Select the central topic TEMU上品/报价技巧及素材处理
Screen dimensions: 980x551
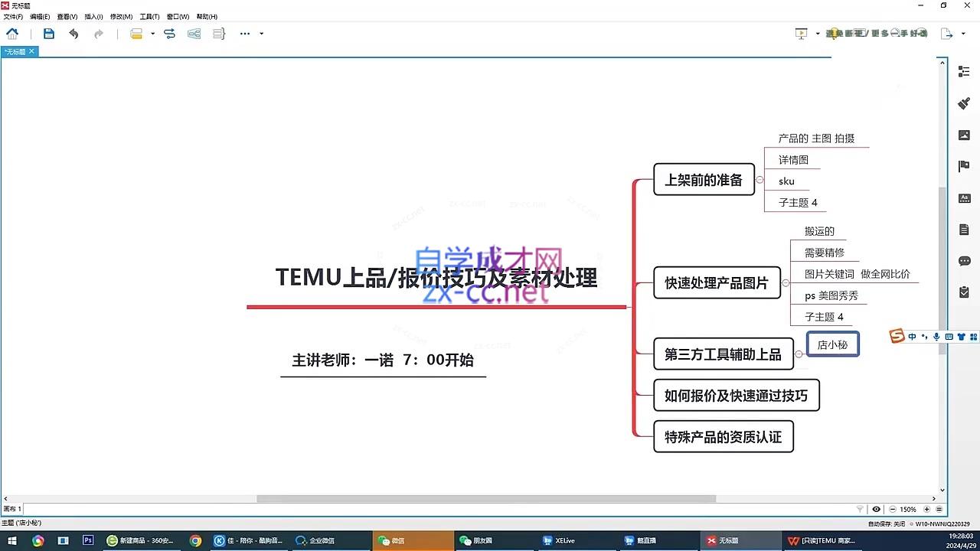[x=436, y=277]
